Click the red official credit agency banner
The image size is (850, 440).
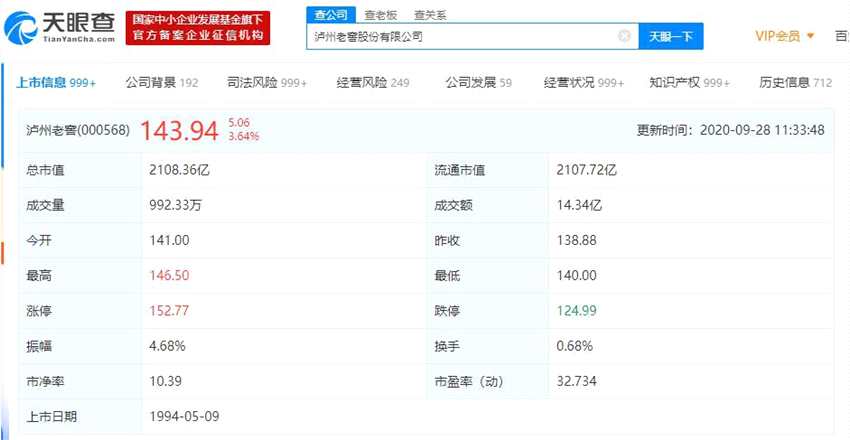201,27
